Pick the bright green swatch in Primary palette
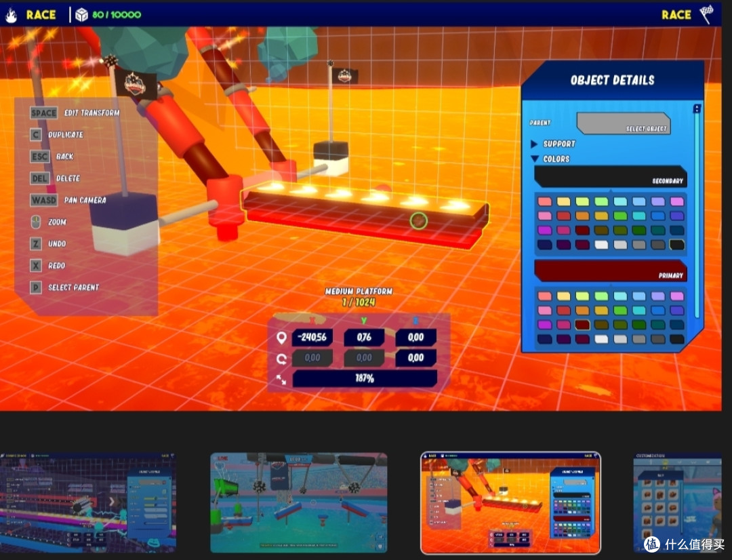The image size is (732, 560). click(620, 310)
